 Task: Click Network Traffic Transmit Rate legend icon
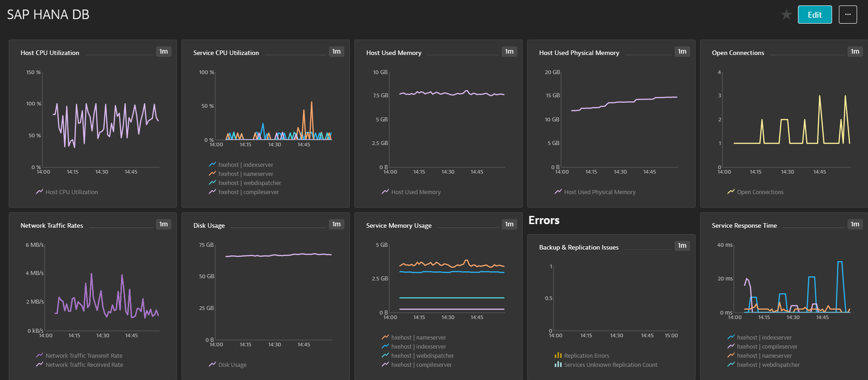tap(40, 355)
